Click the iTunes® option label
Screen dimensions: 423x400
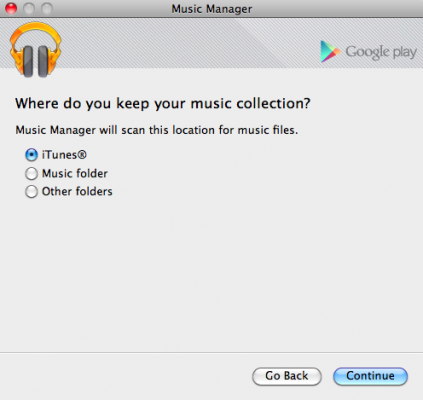64,155
